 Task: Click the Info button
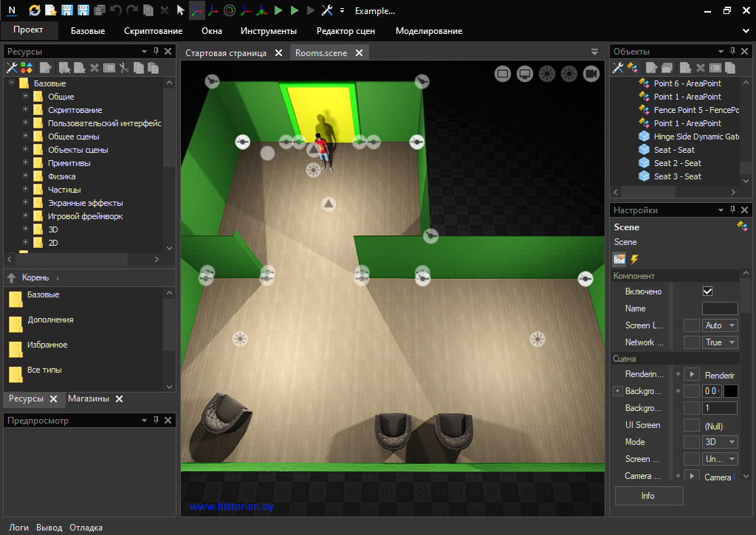point(648,496)
